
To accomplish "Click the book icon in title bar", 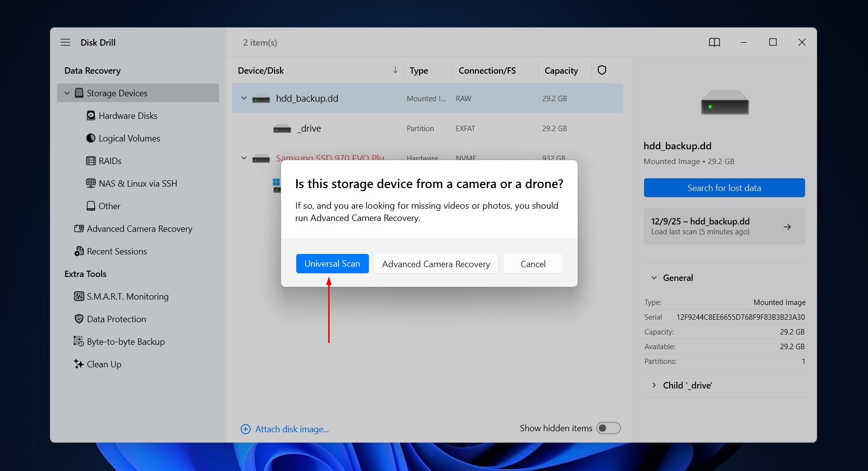I will pos(714,43).
